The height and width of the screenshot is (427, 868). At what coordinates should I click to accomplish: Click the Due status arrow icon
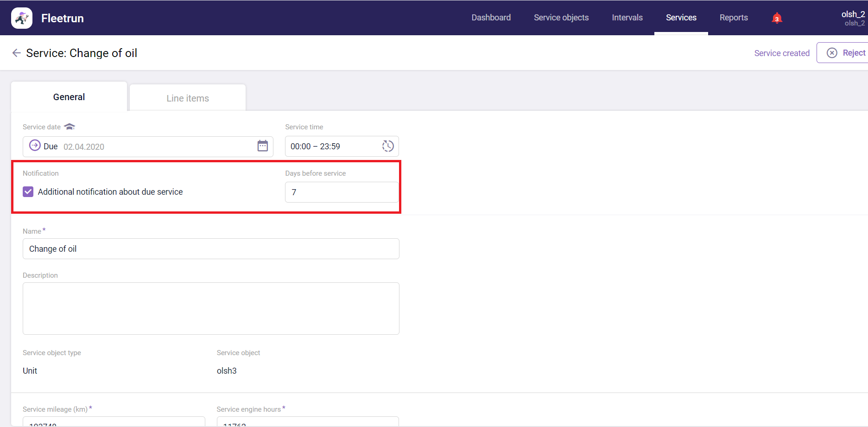(35, 146)
